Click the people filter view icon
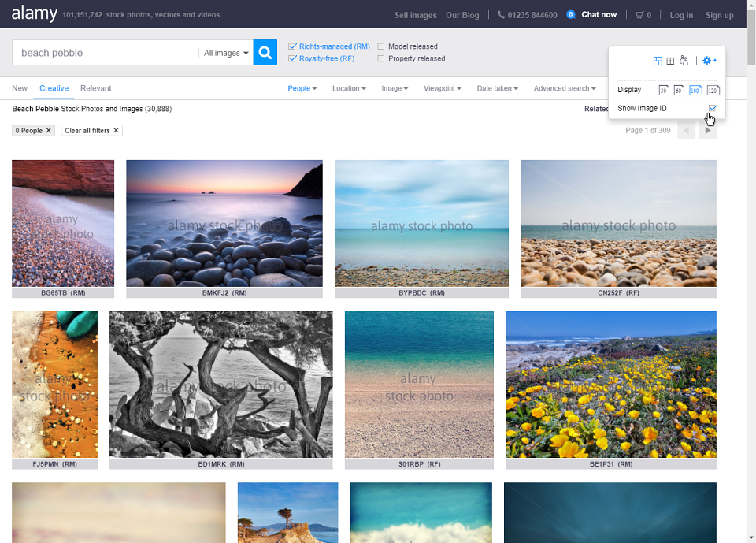Viewport: 756px width, 543px height. click(684, 61)
